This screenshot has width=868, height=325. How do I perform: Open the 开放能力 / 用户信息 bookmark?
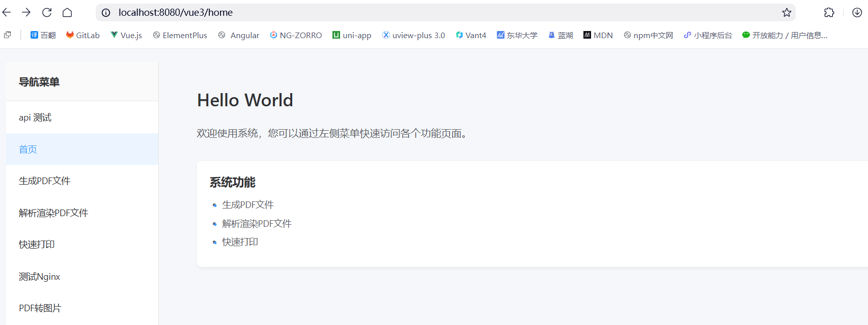(x=785, y=35)
